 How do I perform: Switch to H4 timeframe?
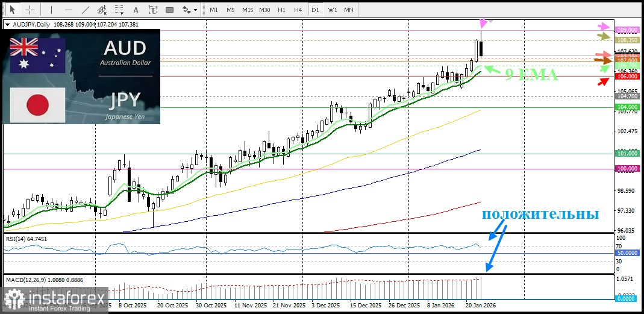[298, 10]
